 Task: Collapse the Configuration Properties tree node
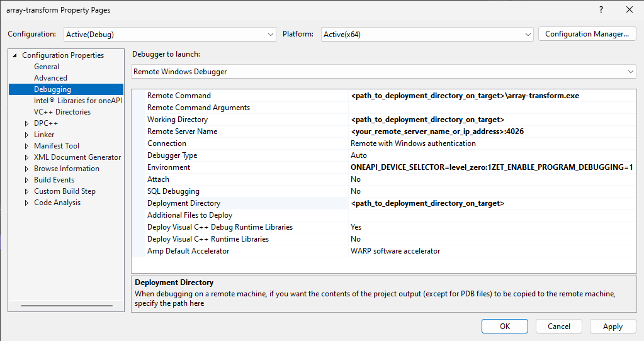[x=14, y=55]
